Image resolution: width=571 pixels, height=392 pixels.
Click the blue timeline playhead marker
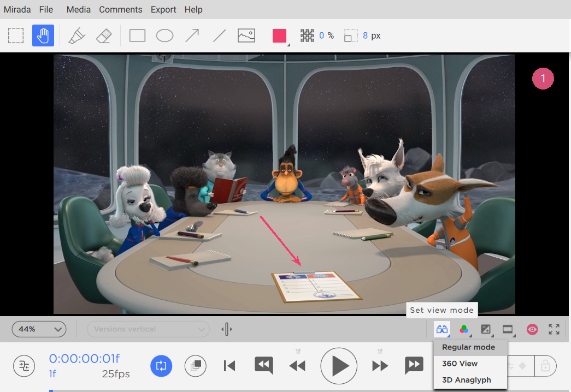click(x=51, y=390)
